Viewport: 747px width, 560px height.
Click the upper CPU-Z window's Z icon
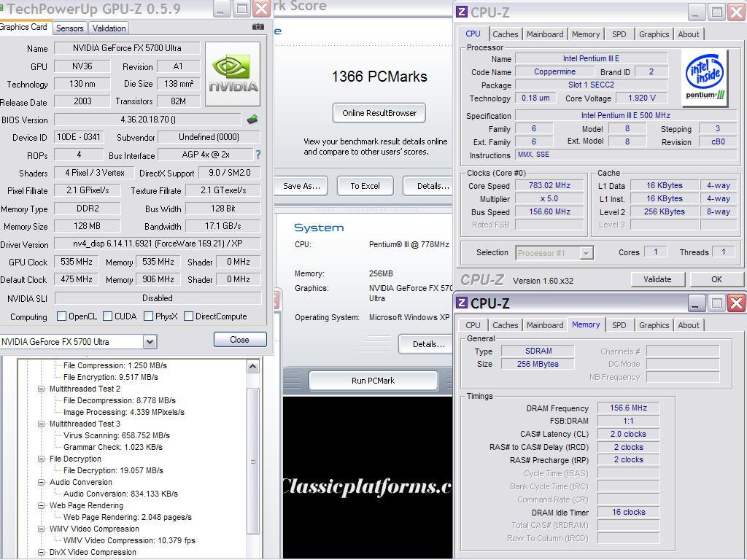click(461, 12)
